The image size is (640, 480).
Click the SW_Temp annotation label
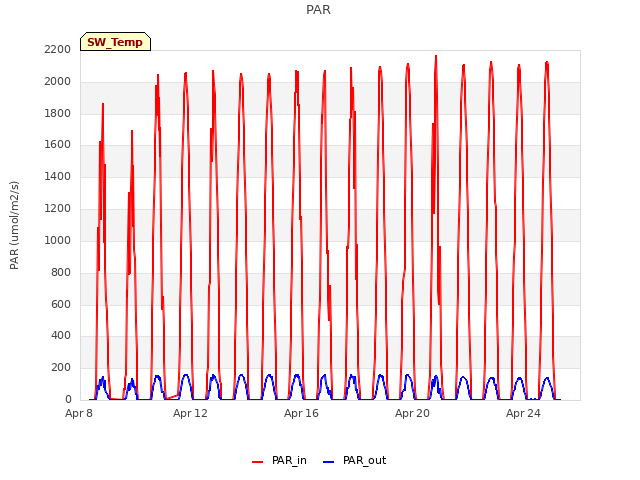(x=115, y=42)
